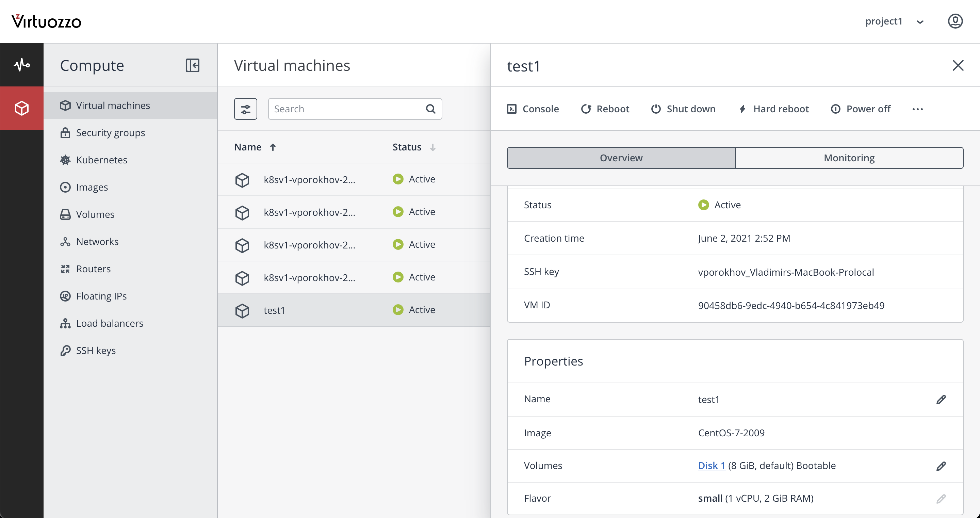Open the Console for test1
Viewport: 980px width, 518px height.
[x=533, y=109]
